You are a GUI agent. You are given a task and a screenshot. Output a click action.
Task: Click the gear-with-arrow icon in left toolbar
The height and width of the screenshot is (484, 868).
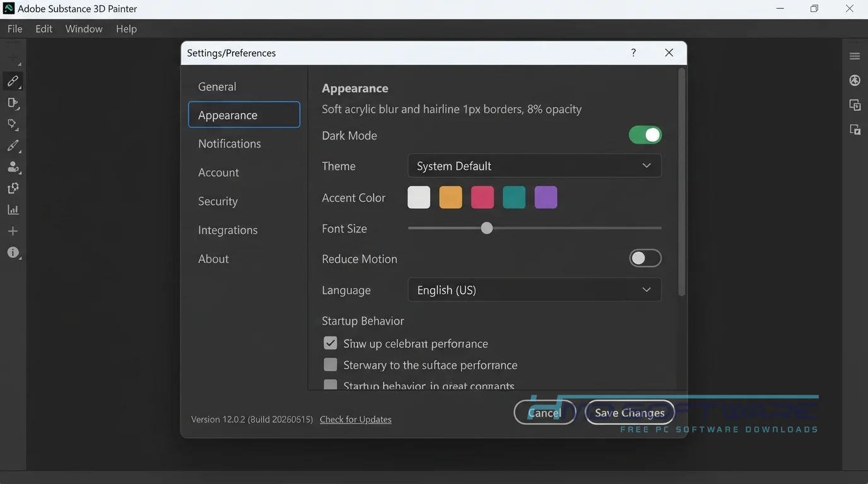13,188
